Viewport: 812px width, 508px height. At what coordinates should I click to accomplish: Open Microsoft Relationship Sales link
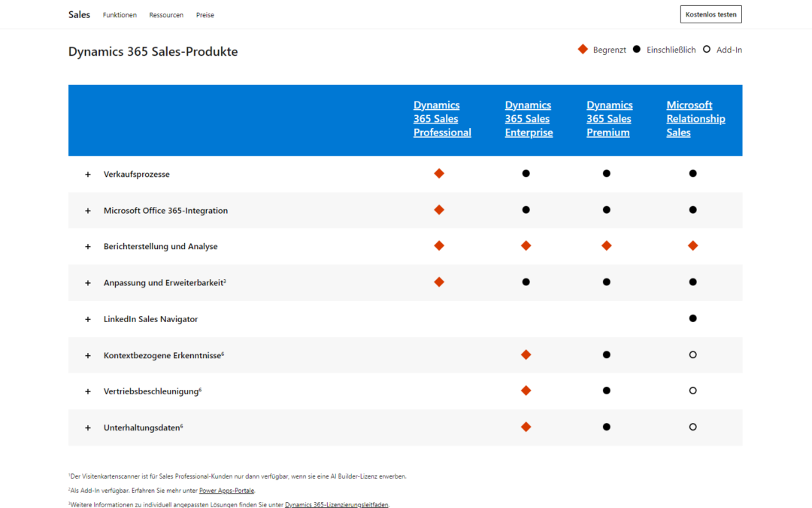(x=695, y=119)
